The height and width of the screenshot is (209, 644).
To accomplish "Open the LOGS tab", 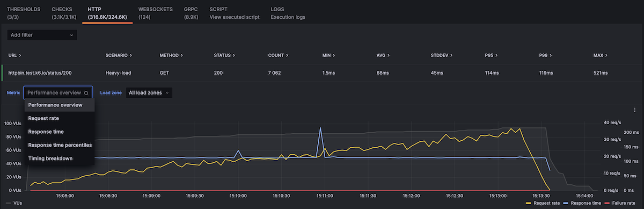I will (288, 13).
